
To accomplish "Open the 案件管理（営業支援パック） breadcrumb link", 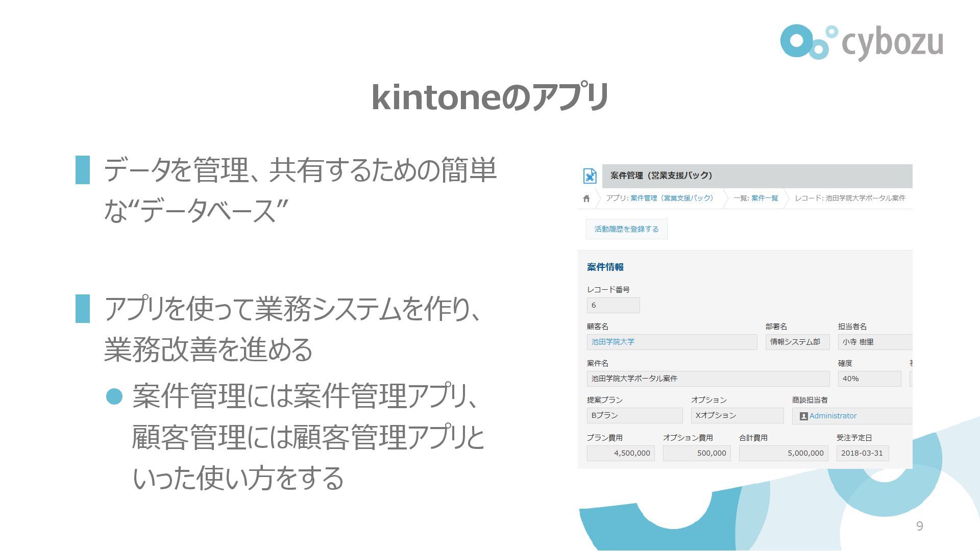I will pyautogui.click(x=672, y=198).
